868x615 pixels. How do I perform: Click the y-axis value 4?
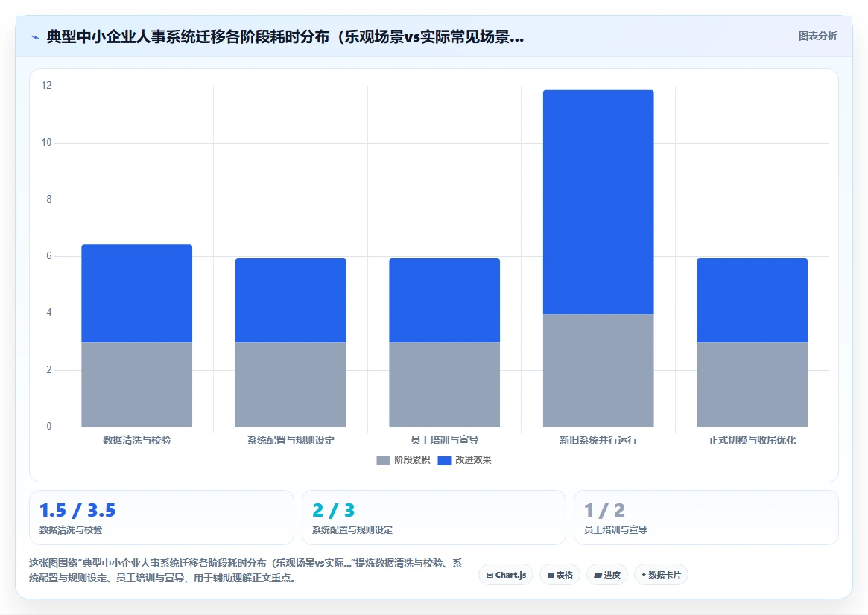click(x=49, y=313)
